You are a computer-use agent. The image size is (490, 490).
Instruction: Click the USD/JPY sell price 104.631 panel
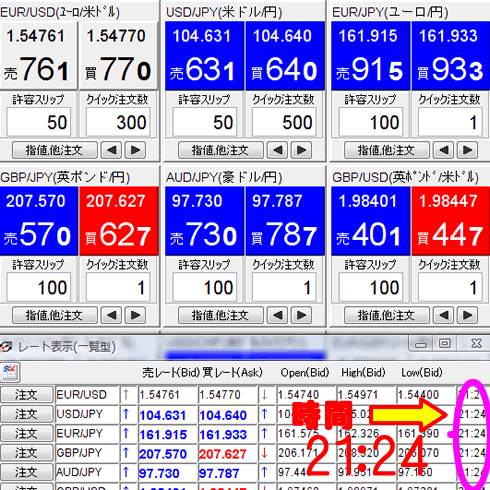pyautogui.click(x=205, y=56)
